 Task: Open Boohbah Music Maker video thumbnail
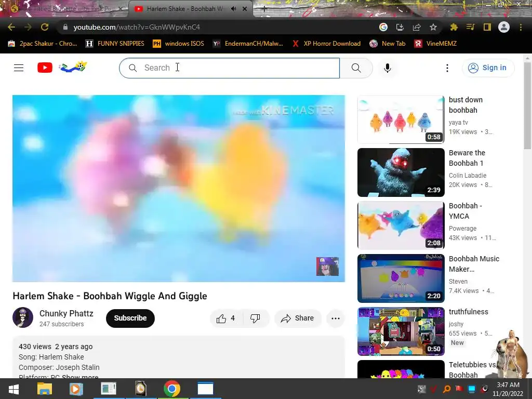[x=401, y=278]
